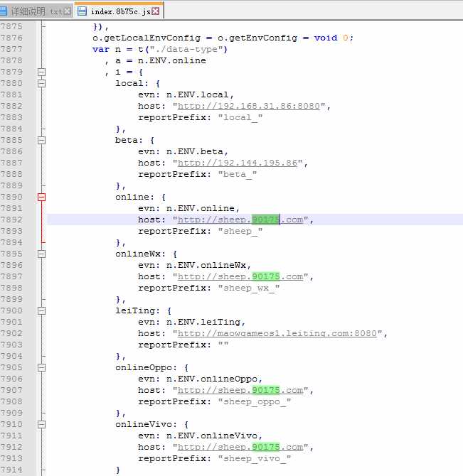Close the index.8b75c.js tab
Image resolution: width=463 pixels, height=476 pixels.
[x=155, y=11]
